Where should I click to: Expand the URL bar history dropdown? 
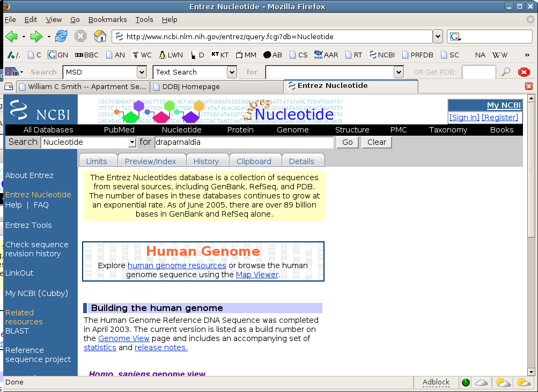tap(438, 36)
